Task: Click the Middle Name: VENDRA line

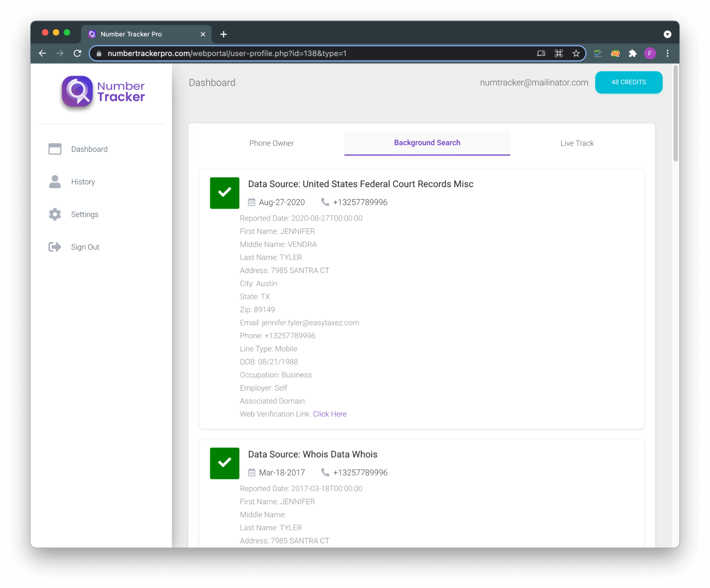Action: click(278, 244)
